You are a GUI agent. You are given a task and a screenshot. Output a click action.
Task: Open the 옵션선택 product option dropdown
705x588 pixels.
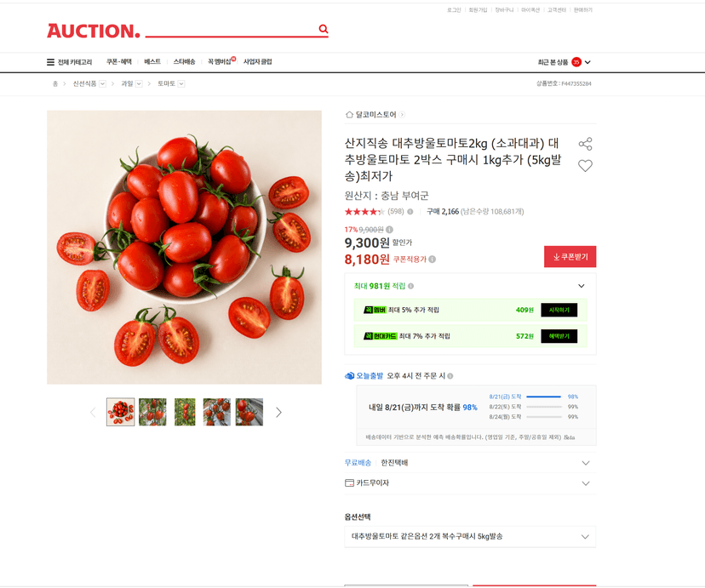click(470, 536)
